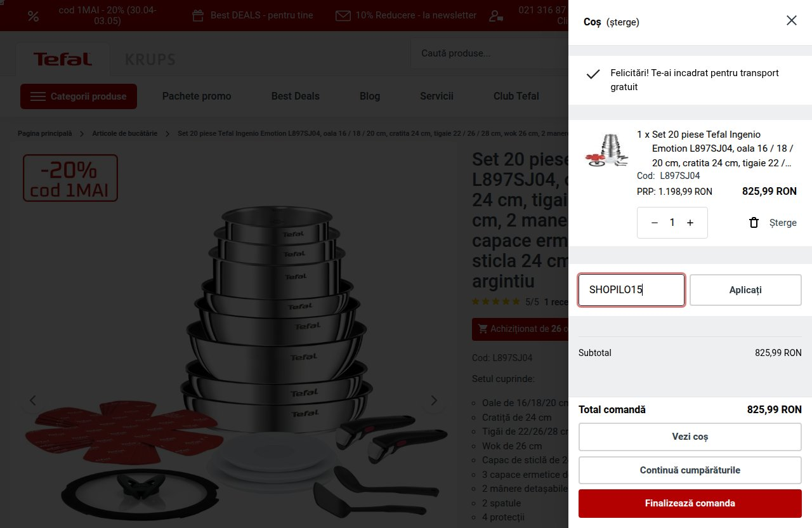Image resolution: width=812 pixels, height=528 pixels.
Task: Open Pachete promo menu item
Action: pos(197,96)
